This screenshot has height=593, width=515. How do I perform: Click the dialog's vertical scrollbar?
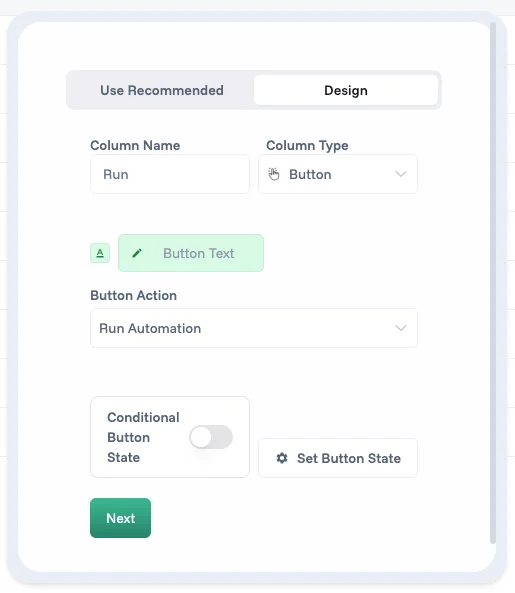coord(493,283)
